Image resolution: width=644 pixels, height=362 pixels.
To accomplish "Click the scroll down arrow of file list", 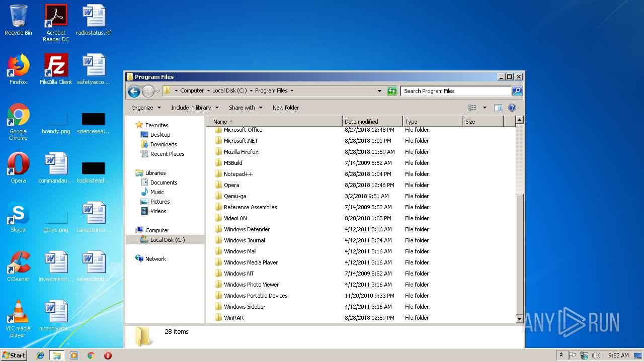I will (520, 319).
